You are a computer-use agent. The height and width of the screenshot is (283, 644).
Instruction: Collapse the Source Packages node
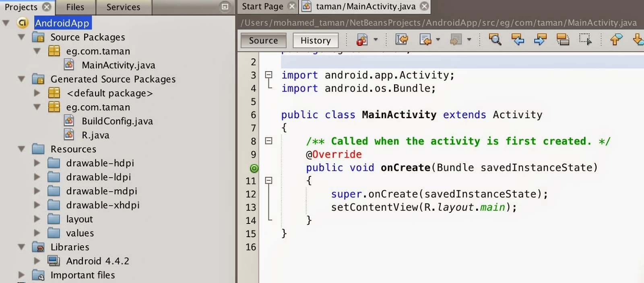coord(22,37)
